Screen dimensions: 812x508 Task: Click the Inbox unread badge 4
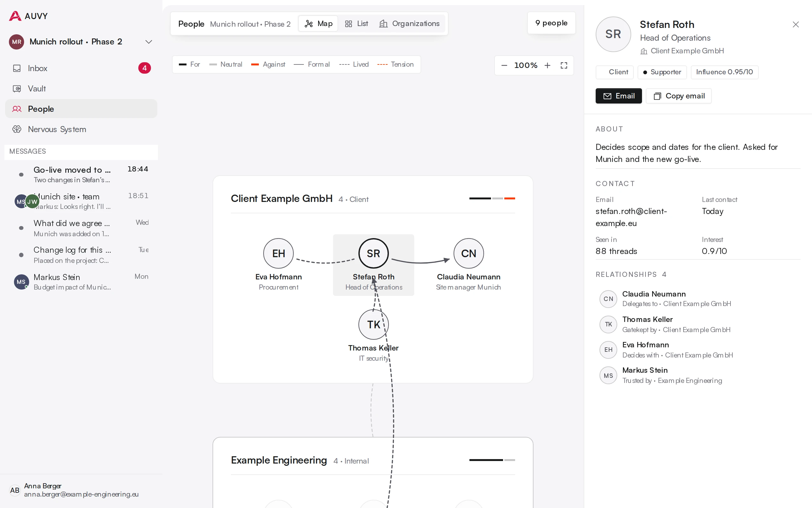click(x=144, y=68)
